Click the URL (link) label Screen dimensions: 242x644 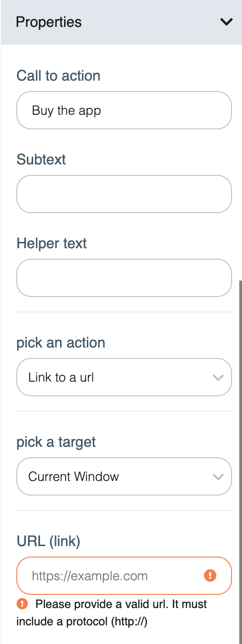click(48, 541)
